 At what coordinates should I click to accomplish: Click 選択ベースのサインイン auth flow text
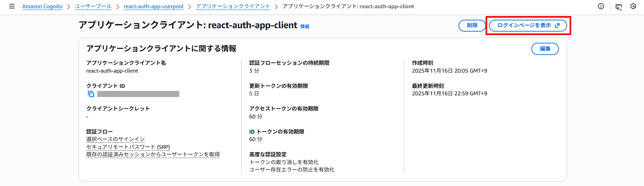coord(116,139)
